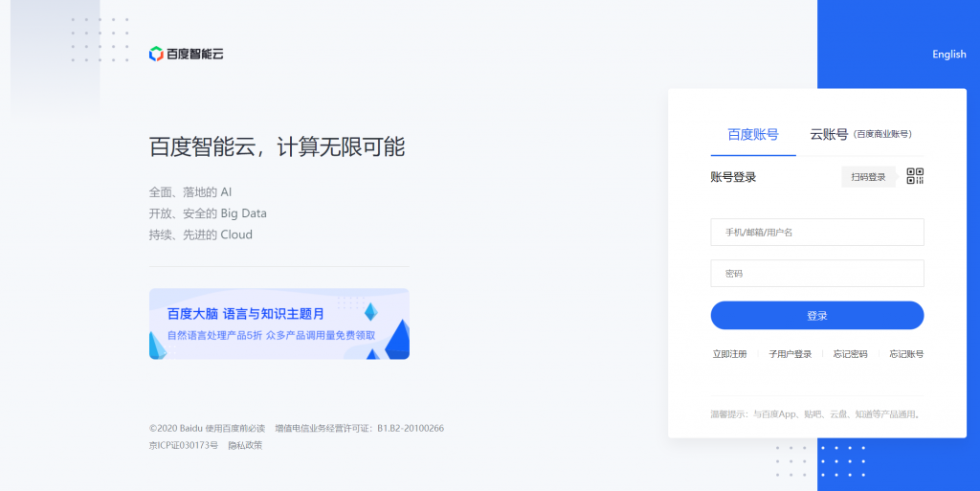
Task: Focus the 手机/邮箱/用户名 input field
Action: tap(817, 233)
